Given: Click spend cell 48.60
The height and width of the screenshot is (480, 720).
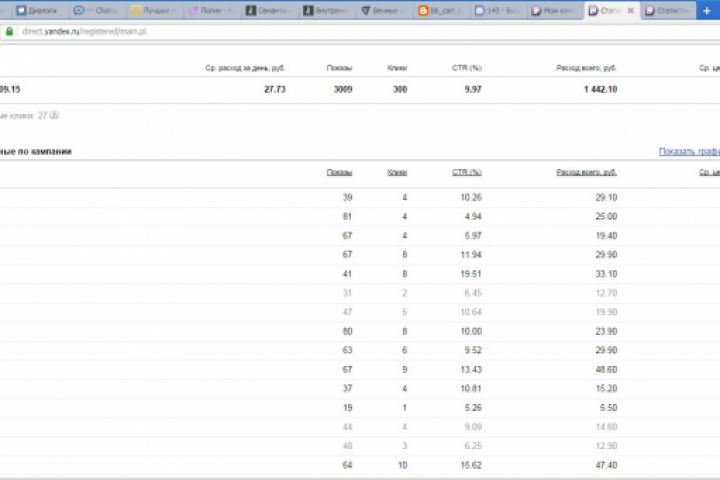Looking at the screenshot, I should (x=606, y=369).
